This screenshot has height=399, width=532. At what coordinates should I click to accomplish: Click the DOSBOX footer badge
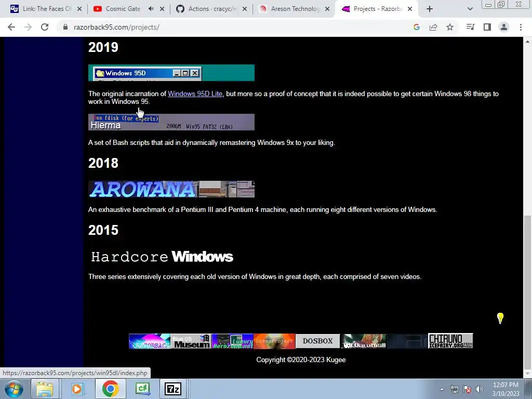pyautogui.click(x=317, y=341)
